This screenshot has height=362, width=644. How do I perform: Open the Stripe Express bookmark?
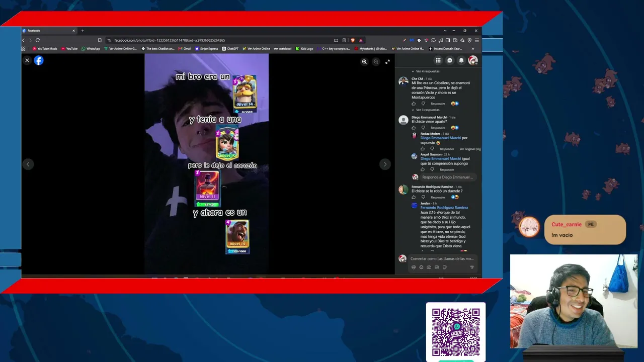click(x=206, y=49)
